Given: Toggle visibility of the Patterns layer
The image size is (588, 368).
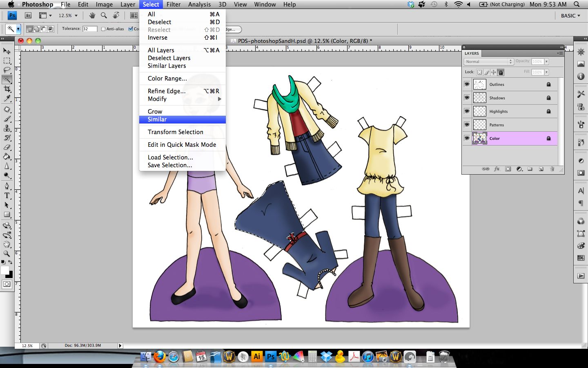Looking at the screenshot, I should 467,125.
